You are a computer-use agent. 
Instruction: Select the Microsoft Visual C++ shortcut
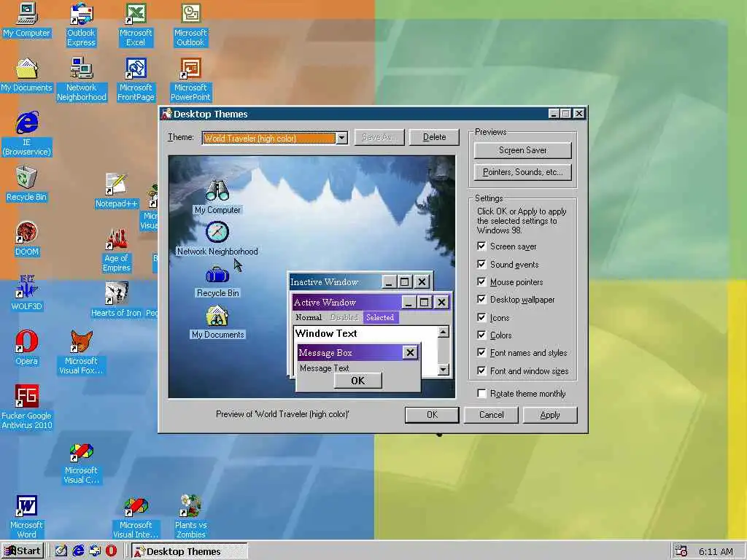[82, 463]
